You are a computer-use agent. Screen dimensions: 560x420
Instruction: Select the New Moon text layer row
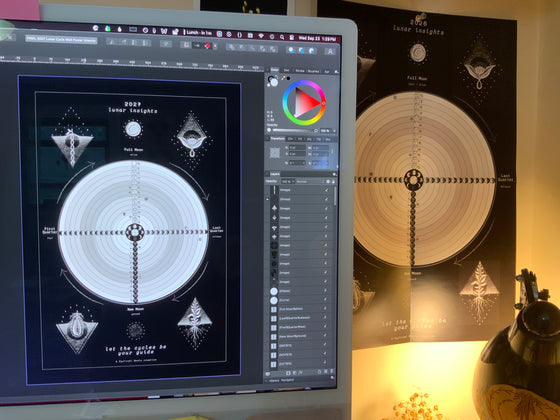click(300, 336)
